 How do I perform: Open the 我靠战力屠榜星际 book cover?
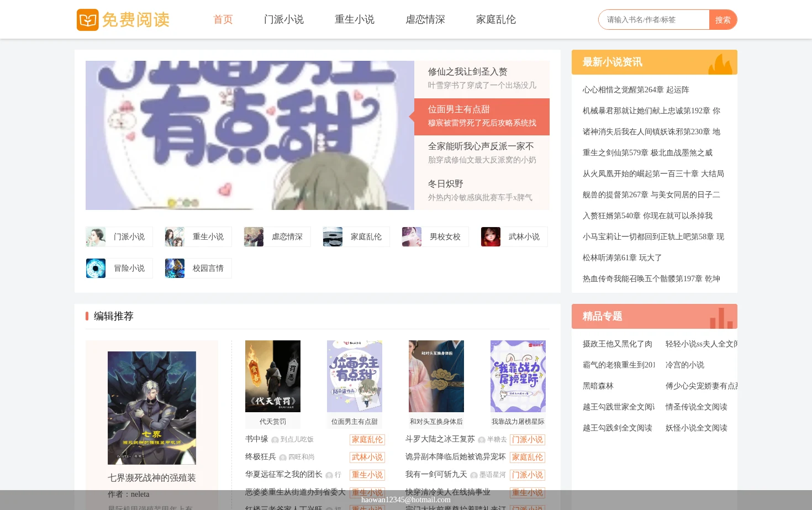pyautogui.click(x=518, y=376)
